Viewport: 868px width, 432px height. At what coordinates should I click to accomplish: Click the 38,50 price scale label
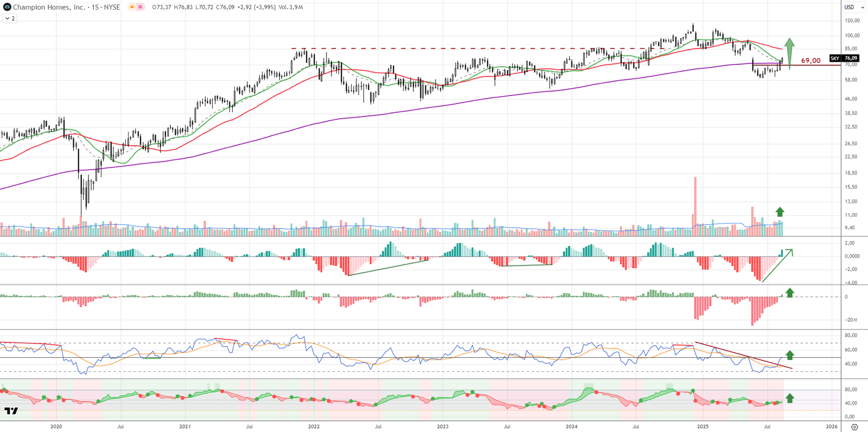click(x=851, y=114)
